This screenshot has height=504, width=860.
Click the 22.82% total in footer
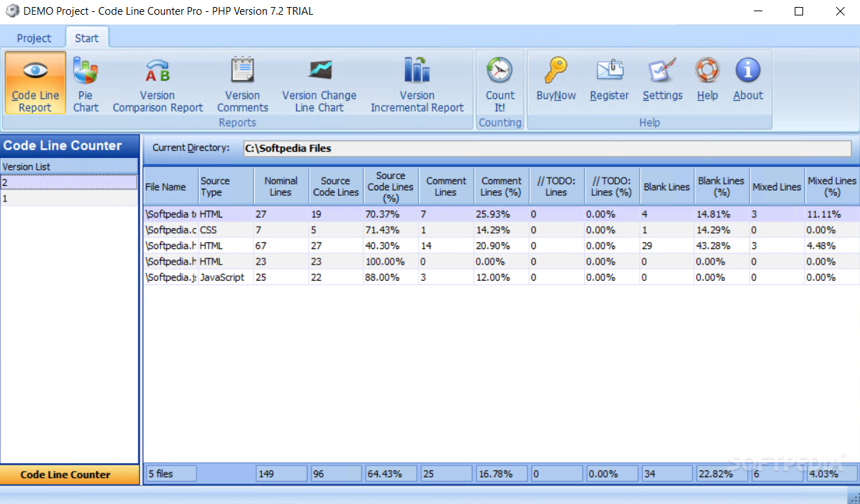(x=722, y=474)
